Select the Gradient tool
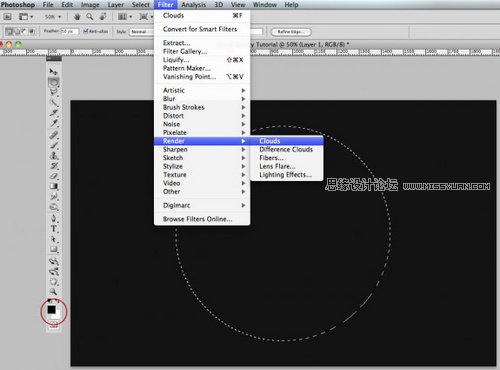Screen dimensions: 500x370 pyautogui.click(x=54, y=186)
